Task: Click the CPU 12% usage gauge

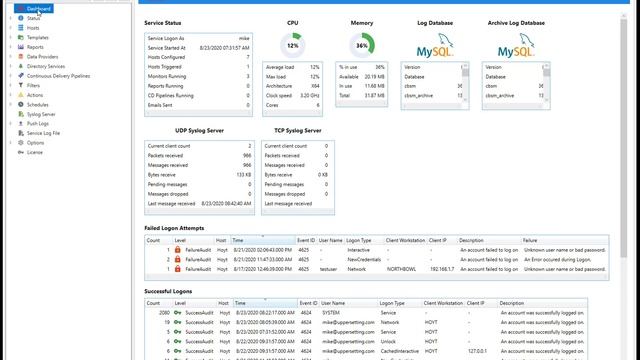Action: [293, 45]
